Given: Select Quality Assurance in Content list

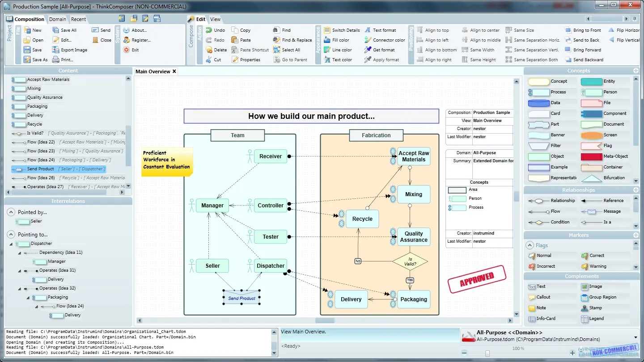Looking at the screenshot, I should (x=38, y=97).
